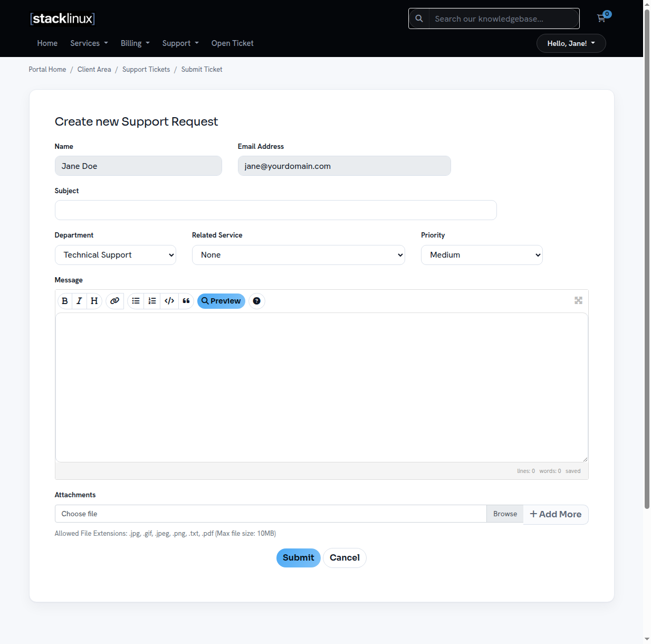Focus the message text area
Image resolution: width=651 pixels, height=644 pixels.
(x=322, y=387)
